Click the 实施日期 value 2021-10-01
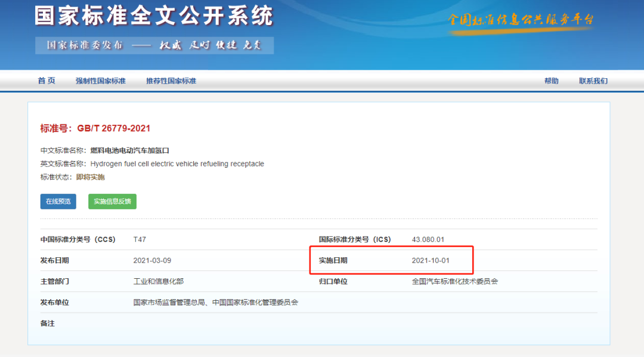 point(431,260)
